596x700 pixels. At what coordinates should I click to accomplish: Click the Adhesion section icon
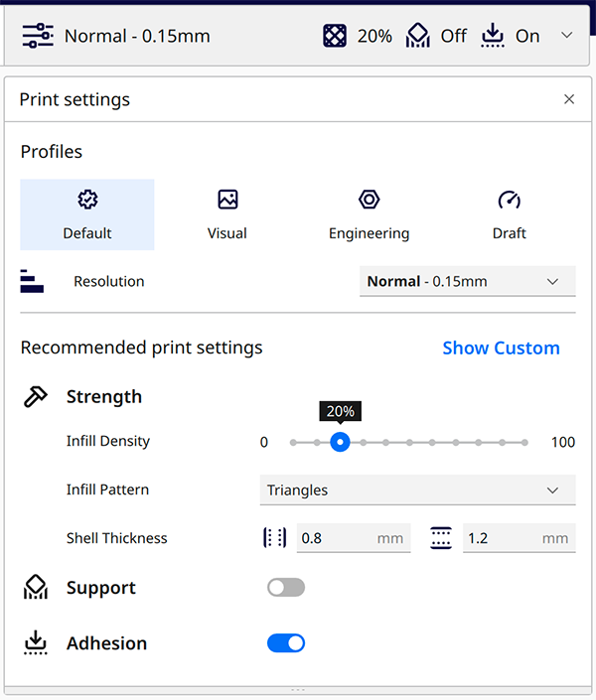coord(35,643)
